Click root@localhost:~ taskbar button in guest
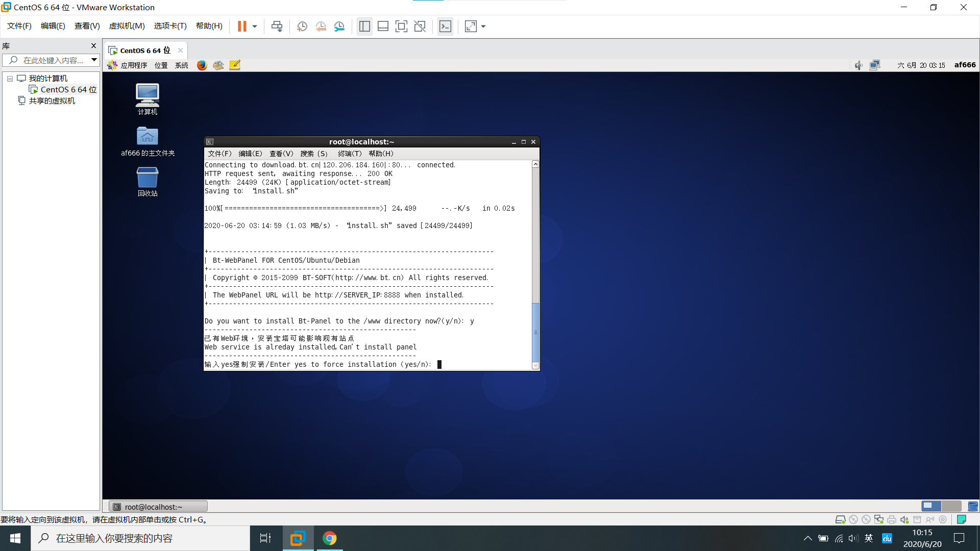Viewport: 980px width, 551px height. pyautogui.click(x=158, y=507)
